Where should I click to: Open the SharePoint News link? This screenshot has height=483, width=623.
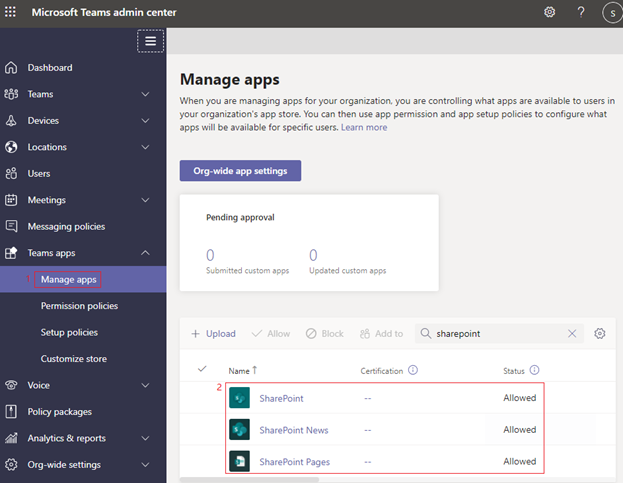click(294, 430)
